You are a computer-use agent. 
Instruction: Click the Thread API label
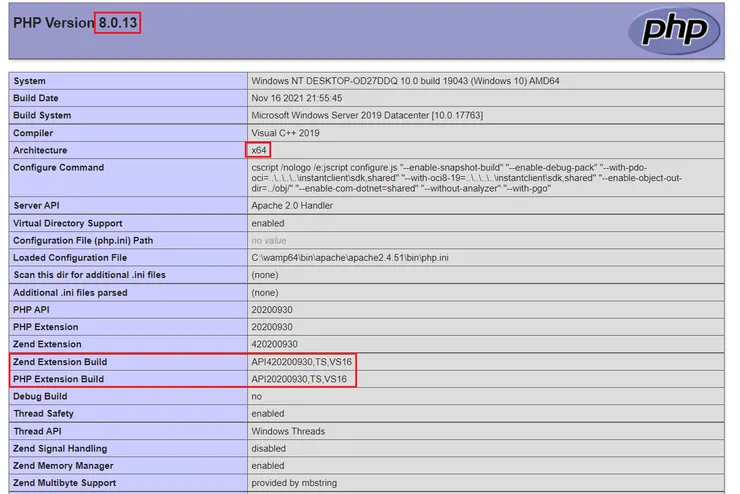(37, 431)
